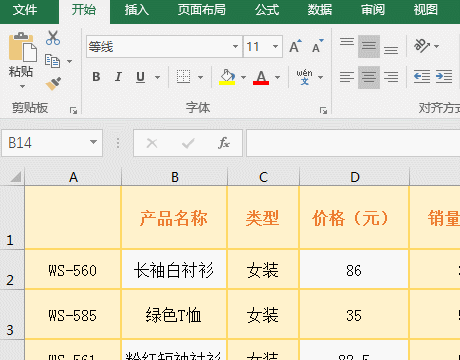
Task: Switch to the 插入 tab
Action: (137, 10)
